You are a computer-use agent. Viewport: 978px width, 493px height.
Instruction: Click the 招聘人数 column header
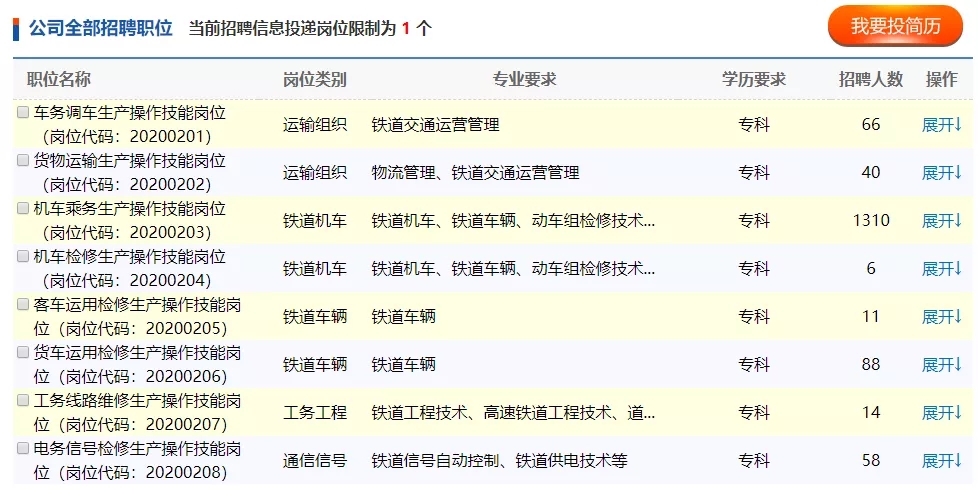coord(870,80)
